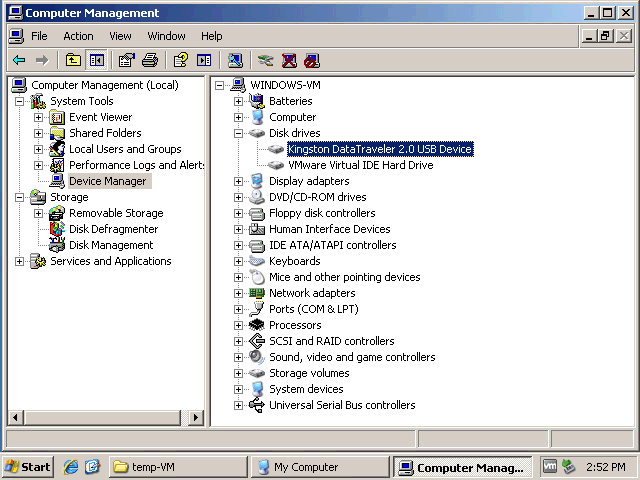Expand the Network adapters node
Screen dimensions: 640x480
pos(238,293)
